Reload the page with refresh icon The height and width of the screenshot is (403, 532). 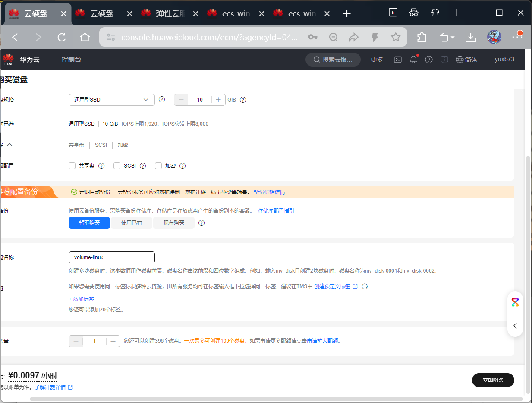[62, 38]
